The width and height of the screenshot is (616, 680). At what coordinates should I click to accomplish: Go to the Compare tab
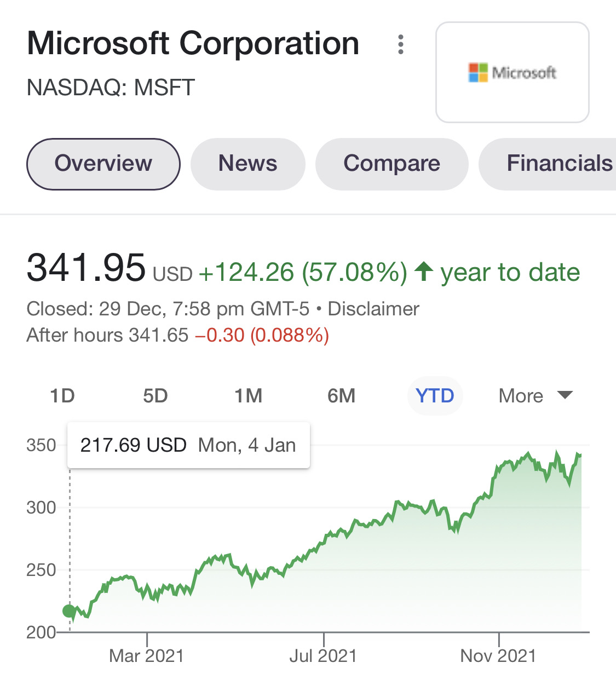pos(392,164)
